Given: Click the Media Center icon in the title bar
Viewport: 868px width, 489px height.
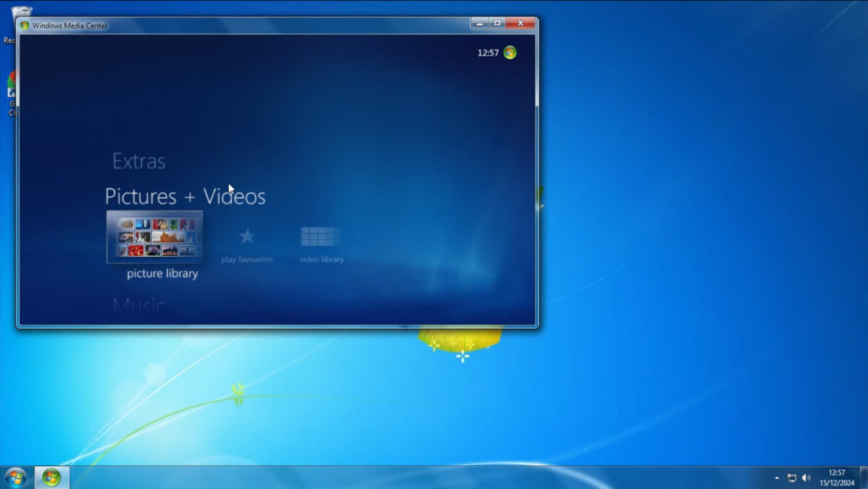Looking at the screenshot, I should click(x=24, y=25).
